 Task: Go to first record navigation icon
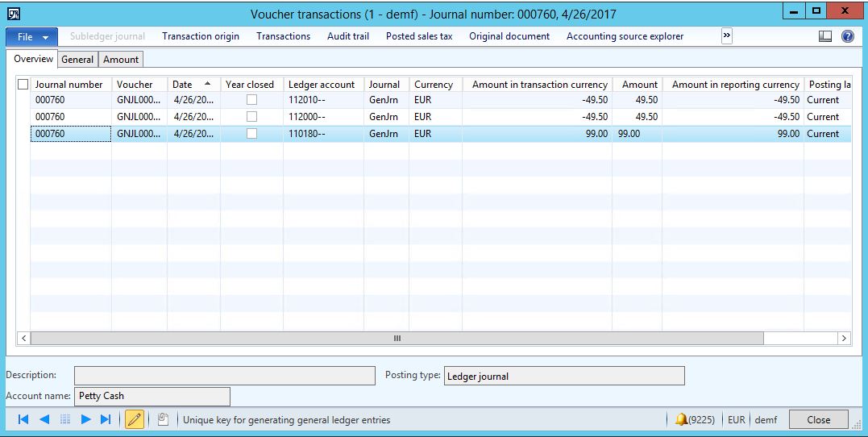point(23,419)
